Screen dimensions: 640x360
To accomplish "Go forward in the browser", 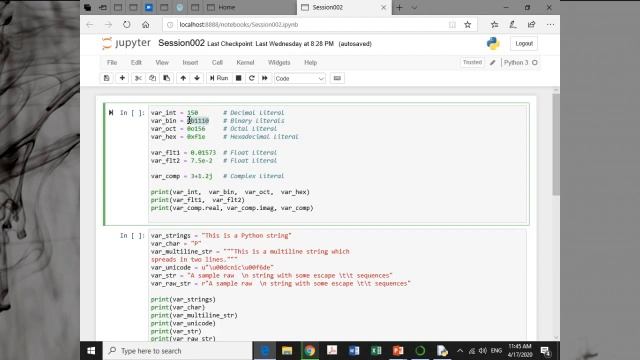I will point(108,24).
